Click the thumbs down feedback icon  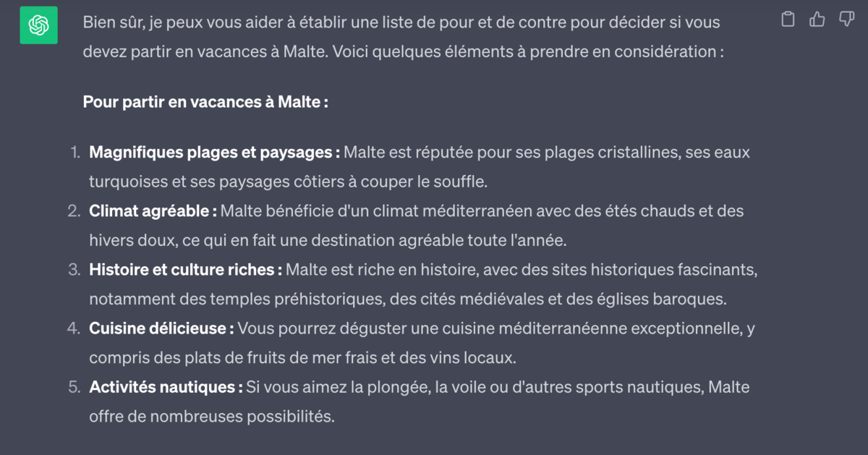pyautogui.click(x=846, y=19)
